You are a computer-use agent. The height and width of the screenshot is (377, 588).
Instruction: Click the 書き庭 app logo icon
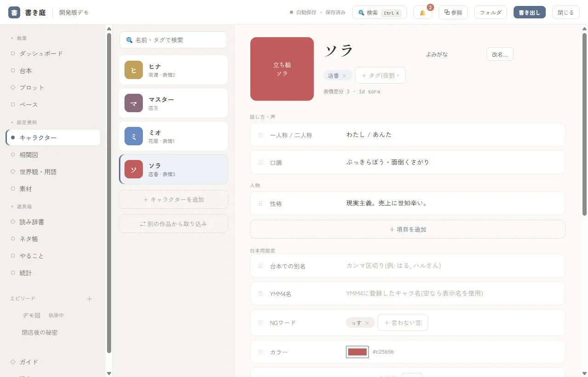coord(14,12)
